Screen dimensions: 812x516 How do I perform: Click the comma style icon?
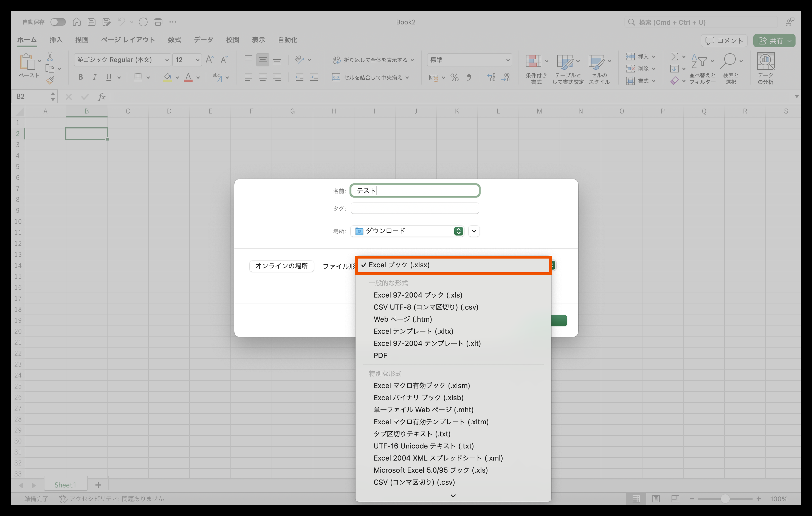pyautogui.click(x=469, y=78)
